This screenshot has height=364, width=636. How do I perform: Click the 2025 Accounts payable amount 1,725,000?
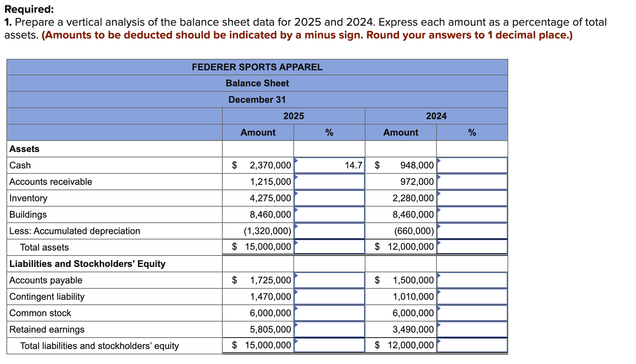[x=270, y=280]
